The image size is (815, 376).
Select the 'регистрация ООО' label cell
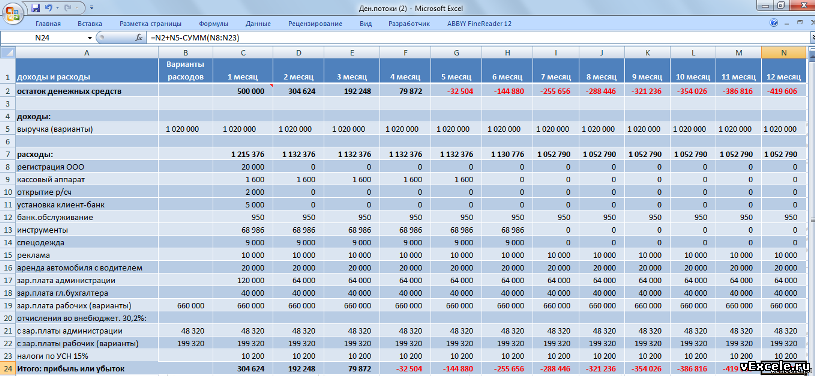87,167
